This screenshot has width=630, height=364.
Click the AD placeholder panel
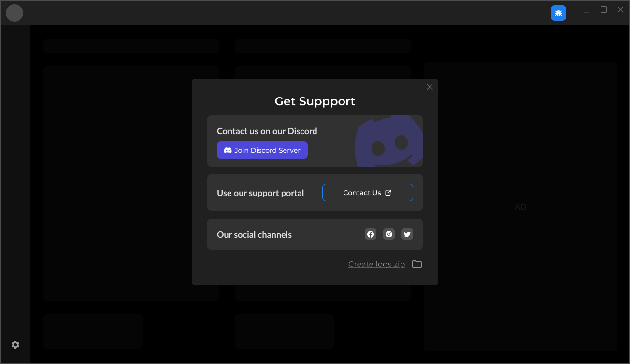[521, 206]
